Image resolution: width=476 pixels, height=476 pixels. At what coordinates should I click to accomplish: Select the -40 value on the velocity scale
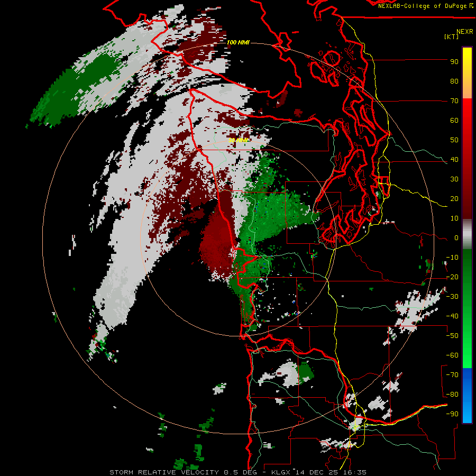(x=452, y=316)
